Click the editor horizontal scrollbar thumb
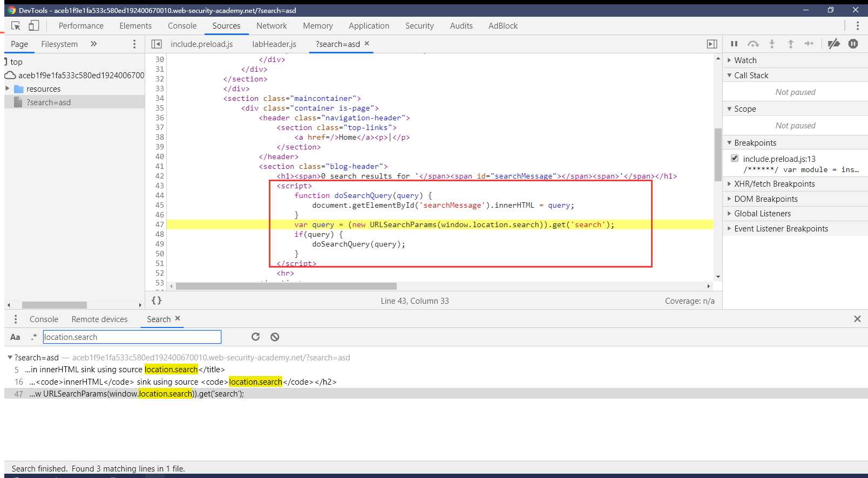Image resolution: width=868 pixels, height=478 pixels. point(286,286)
